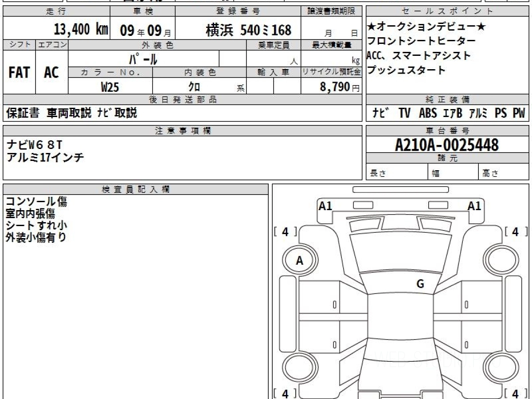Select the 譲渡書類期限 header
Viewport: 532px width, 399px height.
coord(332,12)
